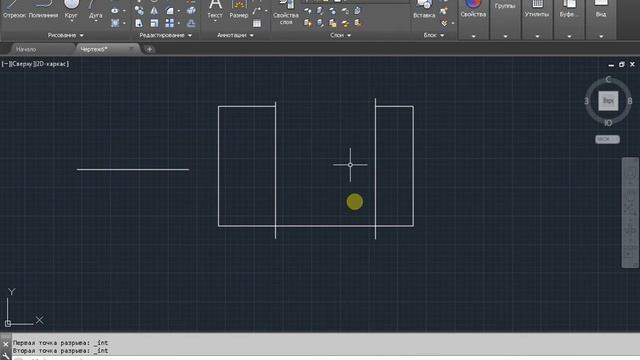Open the [Сверху] view controls menu
640x360 pixels.
click(x=22, y=64)
